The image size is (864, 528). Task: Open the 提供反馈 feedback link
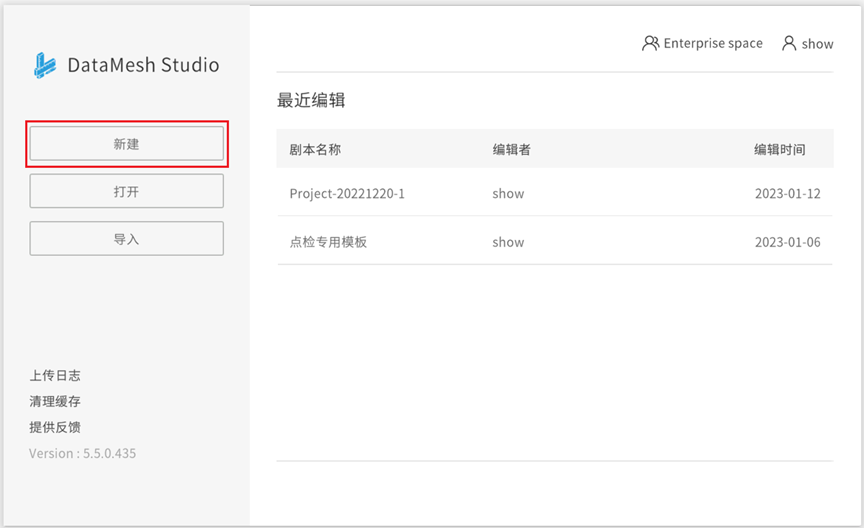(55, 427)
